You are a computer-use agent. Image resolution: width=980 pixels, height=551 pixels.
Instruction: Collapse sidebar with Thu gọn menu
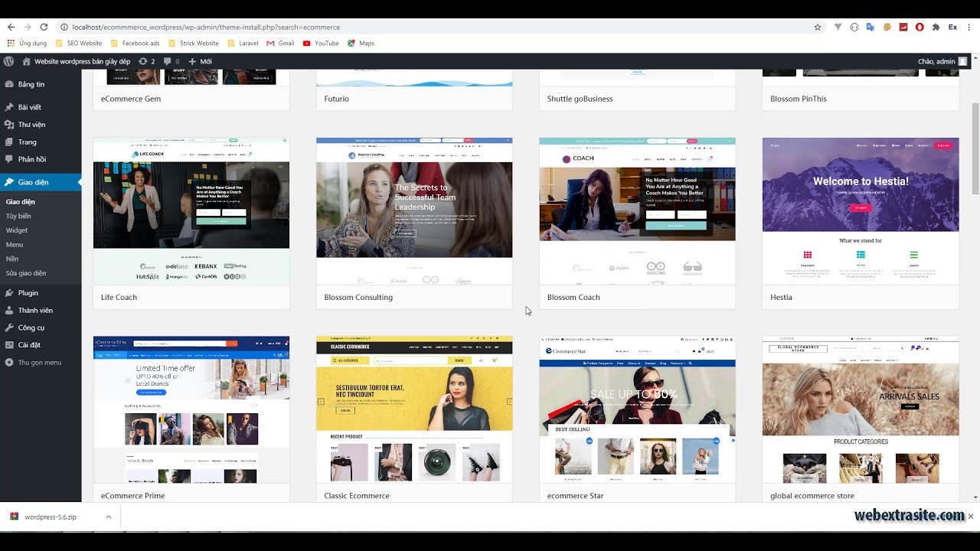coord(41,362)
